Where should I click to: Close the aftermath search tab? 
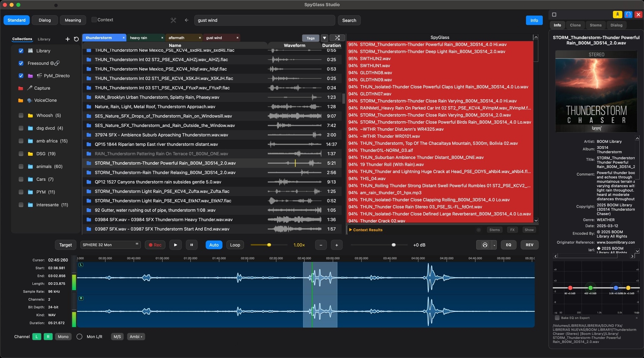(x=200, y=38)
